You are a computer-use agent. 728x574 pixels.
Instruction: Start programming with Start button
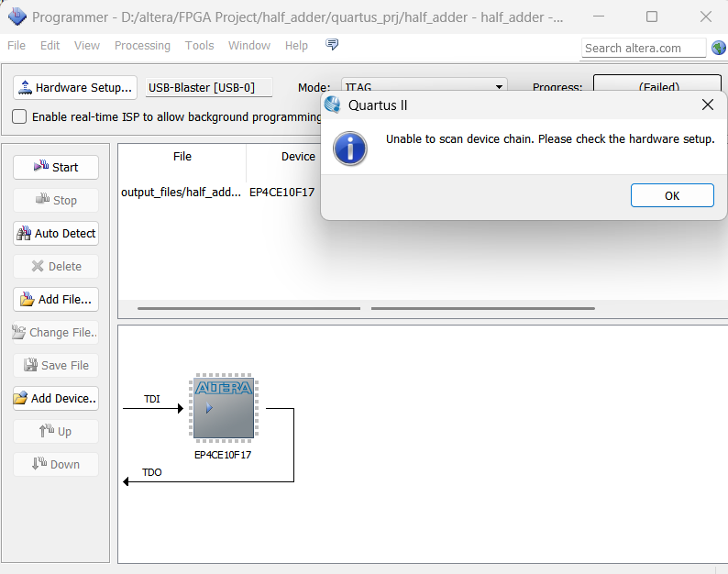pos(56,167)
